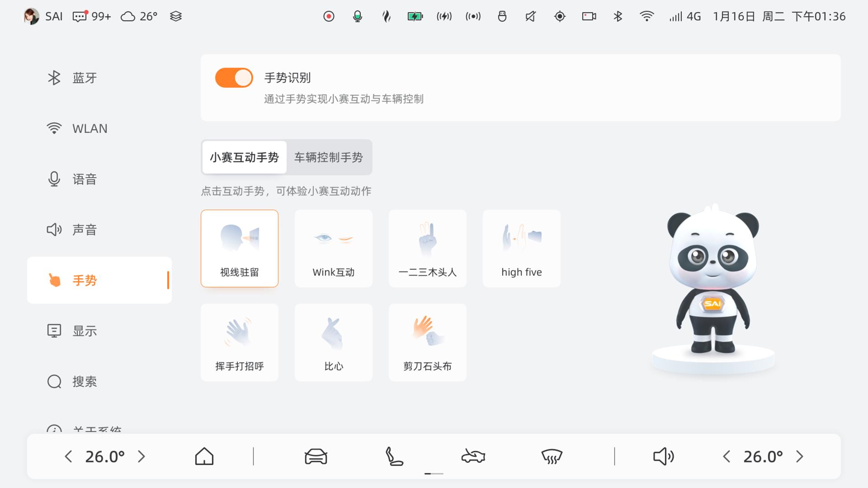Lower right zone temperature with left chevron

pos(726,456)
